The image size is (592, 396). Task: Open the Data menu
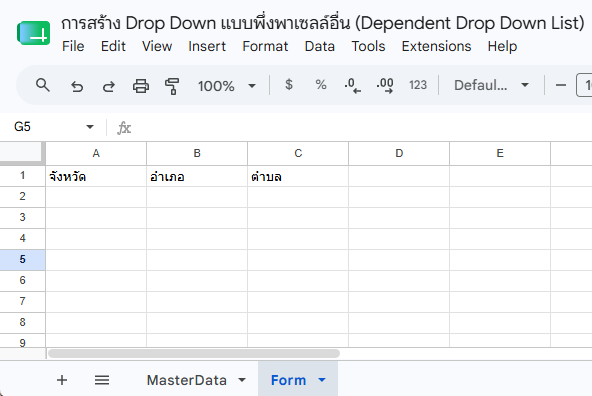[319, 46]
